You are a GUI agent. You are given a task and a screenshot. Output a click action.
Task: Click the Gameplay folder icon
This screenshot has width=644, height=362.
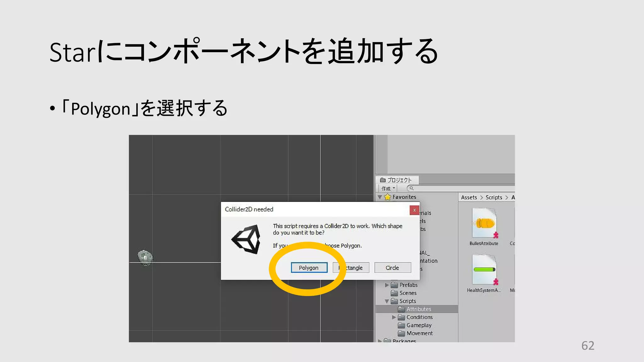coord(401,325)
